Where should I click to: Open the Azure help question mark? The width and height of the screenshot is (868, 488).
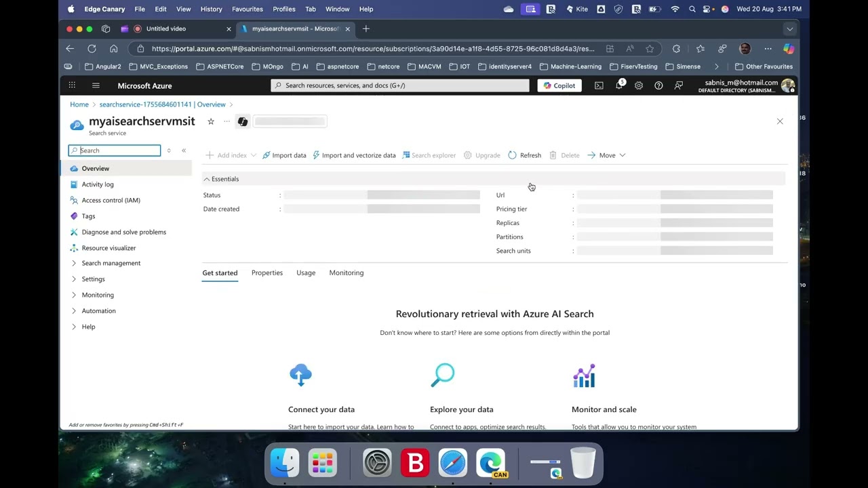658,85
